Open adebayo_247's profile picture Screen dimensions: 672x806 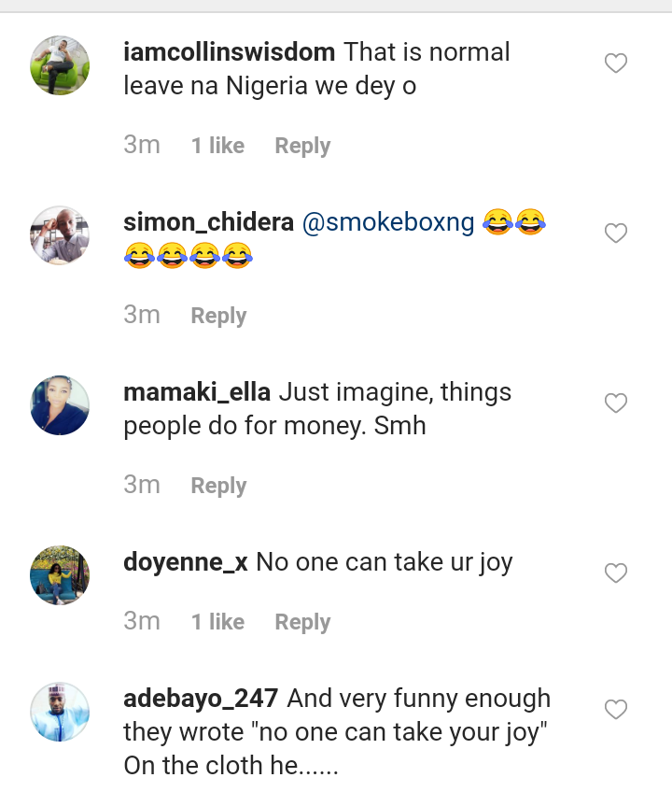60,712
